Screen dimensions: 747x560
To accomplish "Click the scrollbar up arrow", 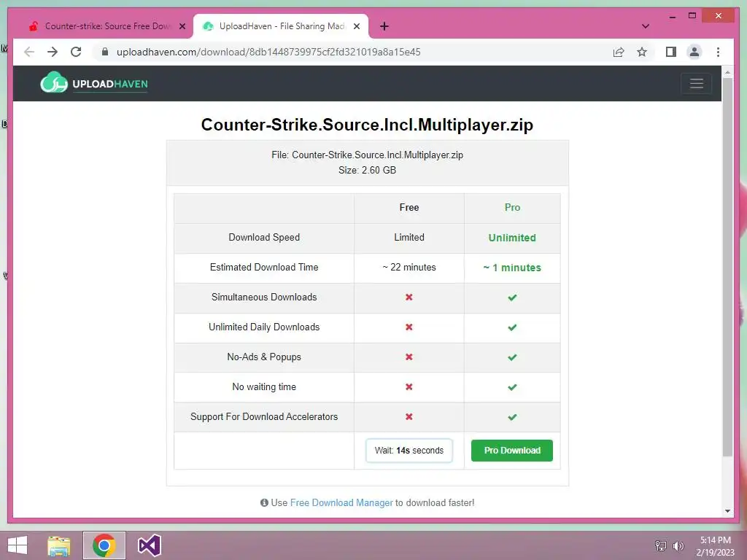I will click(x=727, y=72).
